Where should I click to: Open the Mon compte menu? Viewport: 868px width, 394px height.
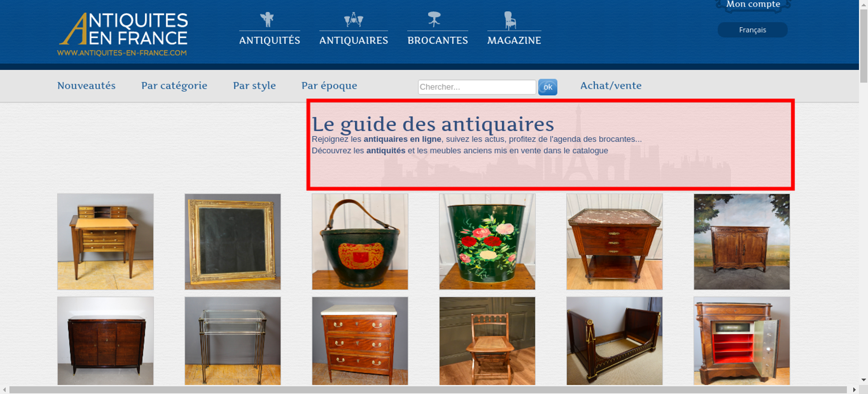pyautogui.click(x=753, y=5)
